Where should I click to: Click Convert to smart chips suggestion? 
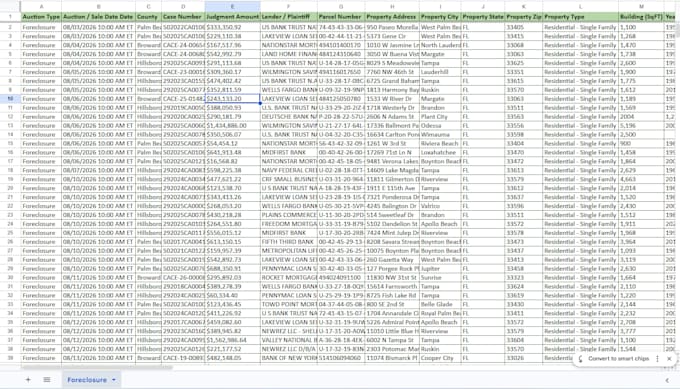[x=618, y=359]
